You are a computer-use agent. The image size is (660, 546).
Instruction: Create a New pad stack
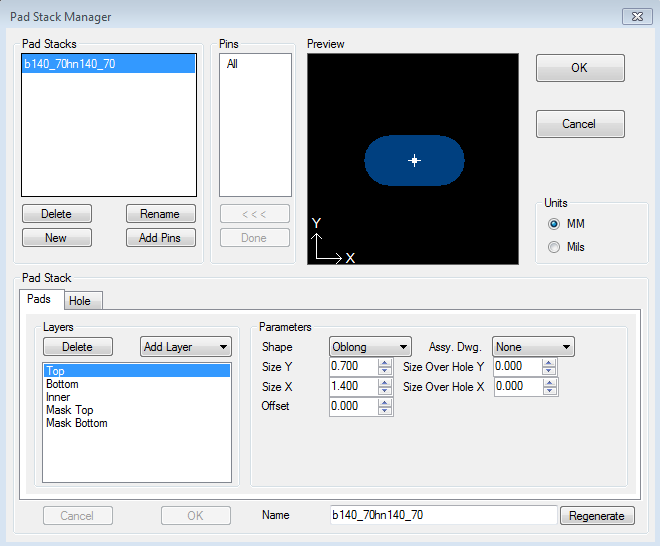(x=57, y=238)
